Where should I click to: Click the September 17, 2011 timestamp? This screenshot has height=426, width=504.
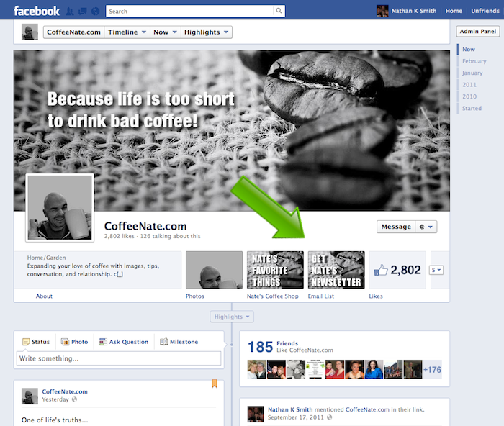pyautogui.click(x=296, y=417)
